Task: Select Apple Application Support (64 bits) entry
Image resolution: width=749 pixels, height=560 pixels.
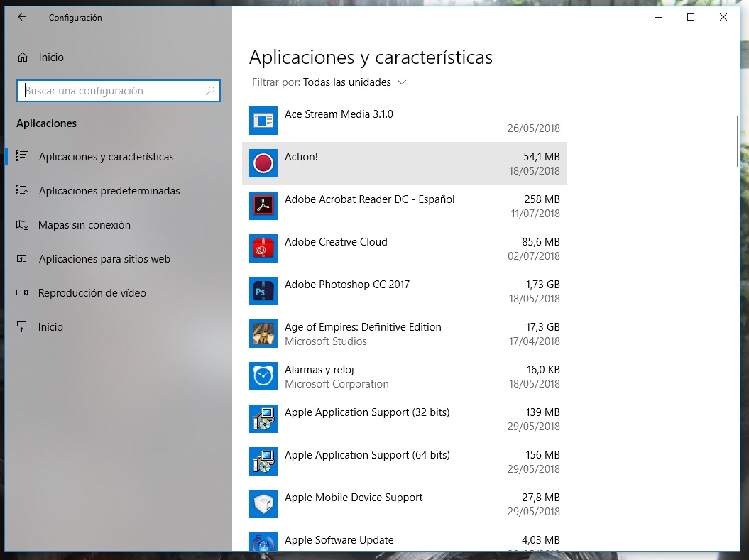Action: pyautogui.click(x=367, y=455)
